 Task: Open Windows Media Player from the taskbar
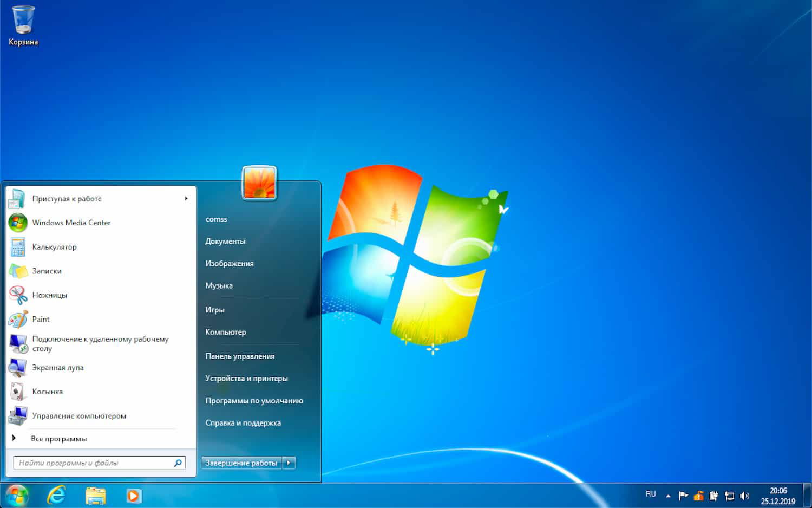pos(133,496)
